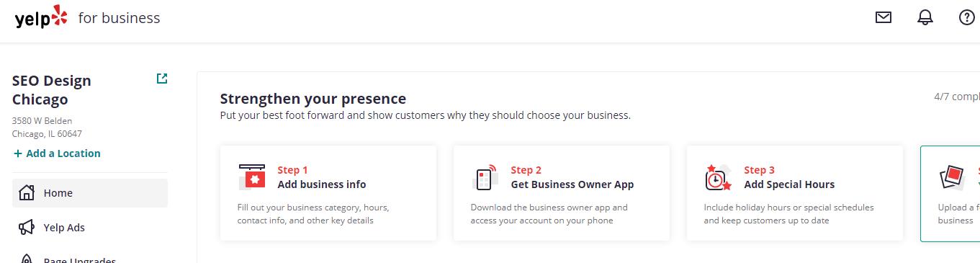The height and width of the screenshot is (263, 980).
Task: Click the Add a Location link
Action: [57, 153]
